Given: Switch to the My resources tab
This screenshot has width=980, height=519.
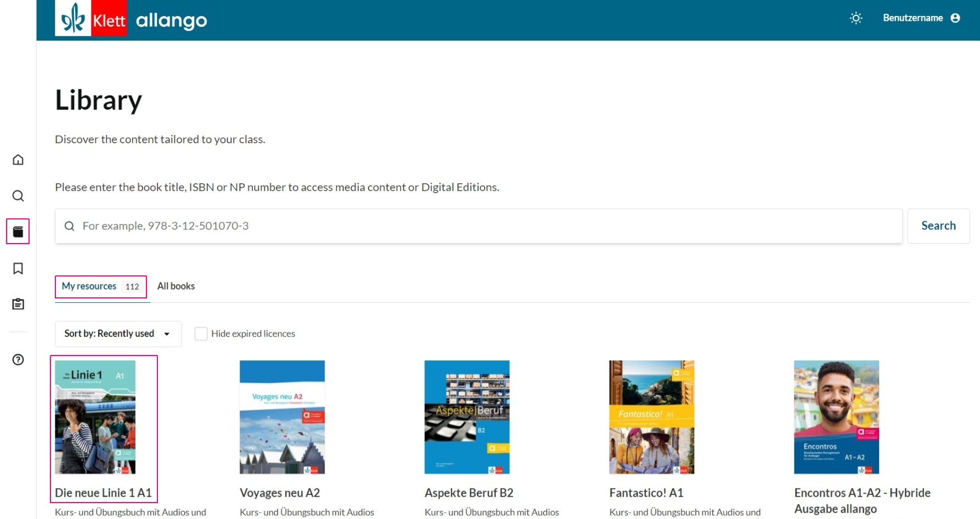Looking at the screenshot, I should 101,286.
